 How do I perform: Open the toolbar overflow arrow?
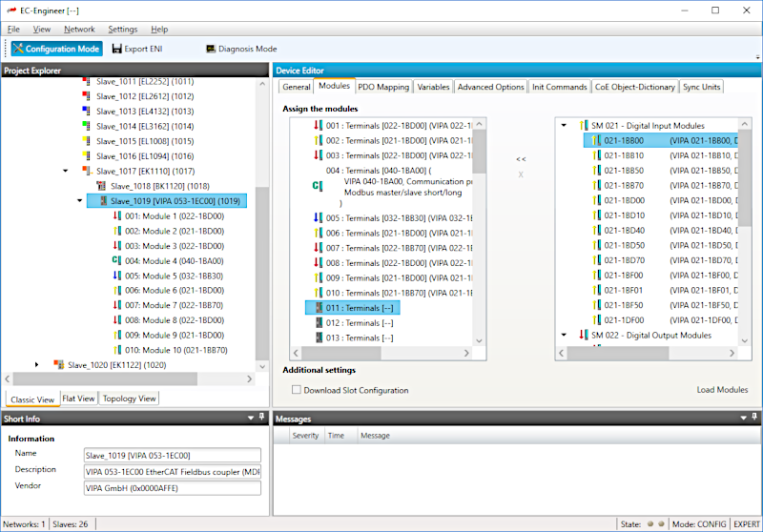pyautogui.click(x=757, y=57)
